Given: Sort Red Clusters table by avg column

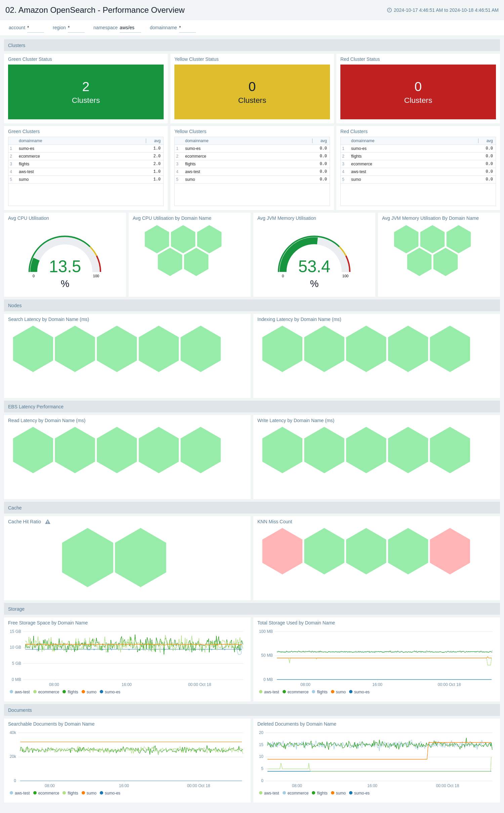Looking at the screenshot, I should (489, 141).
